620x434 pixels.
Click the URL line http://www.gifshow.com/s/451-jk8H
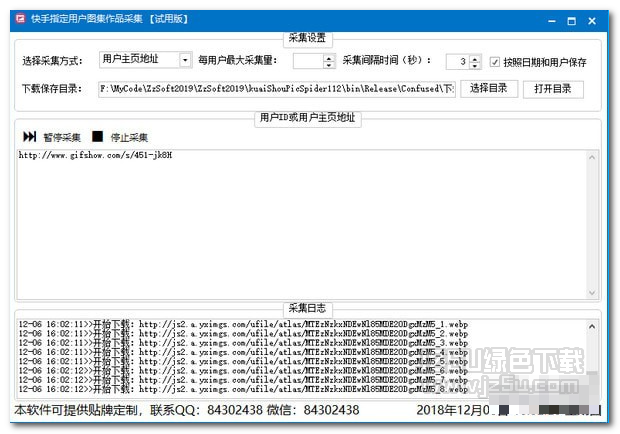(x=95, y=155)
